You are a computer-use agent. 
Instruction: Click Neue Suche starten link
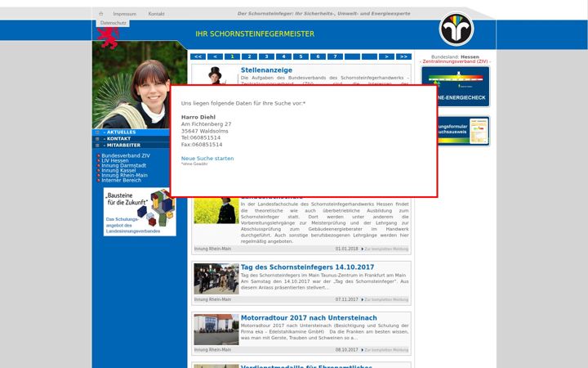(207, 159)
